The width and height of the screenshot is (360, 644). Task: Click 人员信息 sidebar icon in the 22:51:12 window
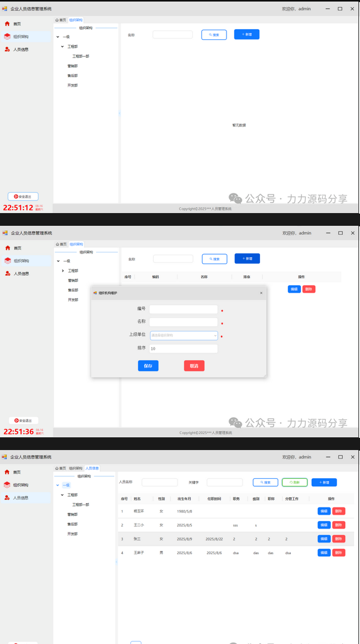(x=7, y=49)
